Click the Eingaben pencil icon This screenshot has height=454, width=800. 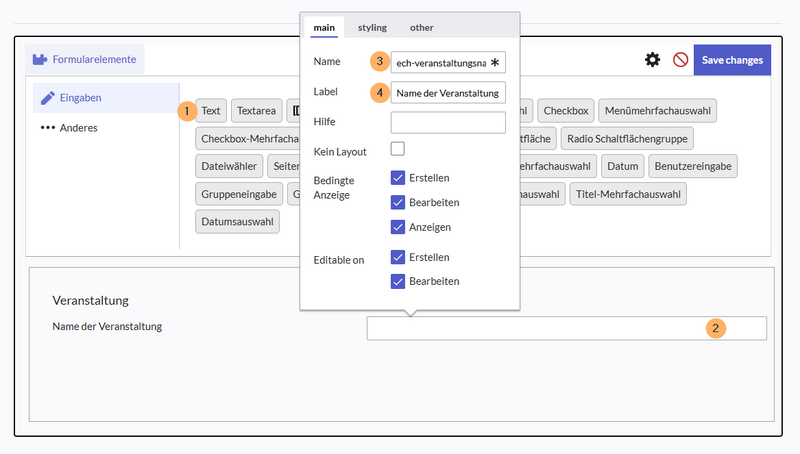tap(47, 97)
